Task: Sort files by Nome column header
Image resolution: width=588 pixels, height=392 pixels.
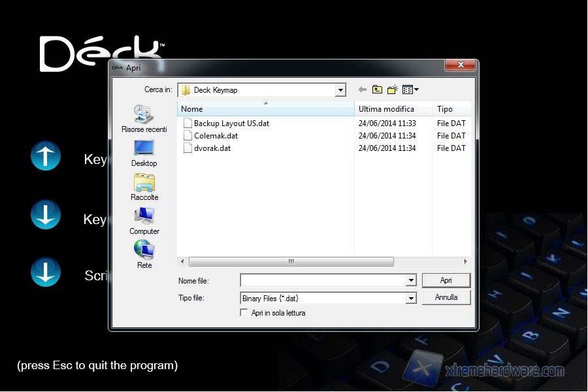Action: tap(265, 109)
